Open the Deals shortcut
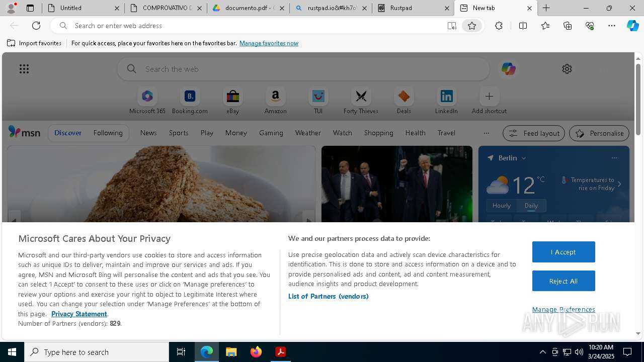 click(404, 101)
